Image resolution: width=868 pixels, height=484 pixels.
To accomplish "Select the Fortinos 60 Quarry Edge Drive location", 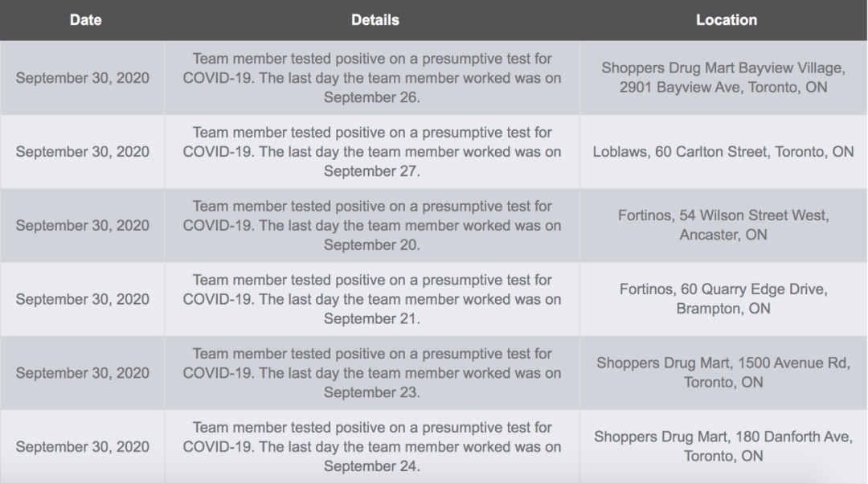I will (723, 298).
